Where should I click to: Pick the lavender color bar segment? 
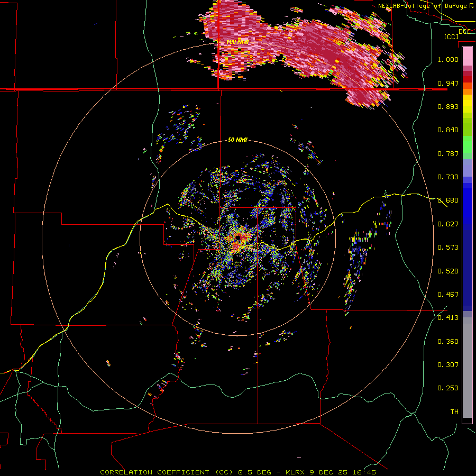[467, 168]
